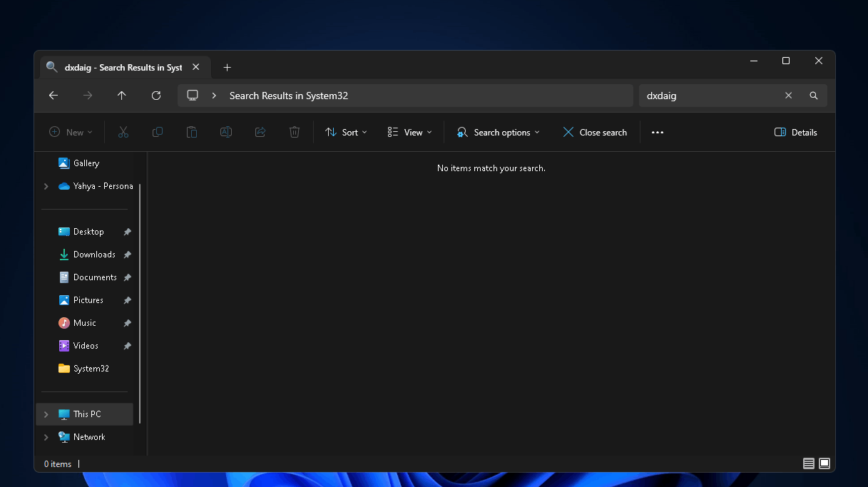Expand Search options menu
The height and width of the screenshot is (487, 868).
499,133
